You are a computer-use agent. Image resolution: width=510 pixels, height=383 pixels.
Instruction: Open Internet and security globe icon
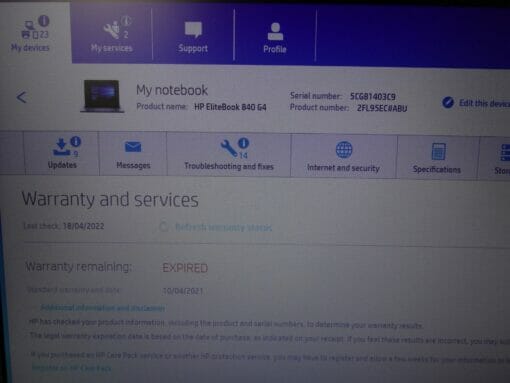[344, 150]
